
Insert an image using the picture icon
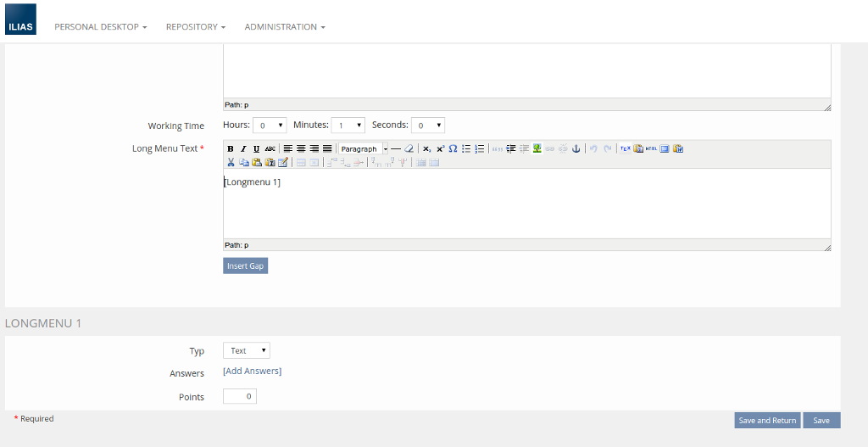(x=537, y=149)
